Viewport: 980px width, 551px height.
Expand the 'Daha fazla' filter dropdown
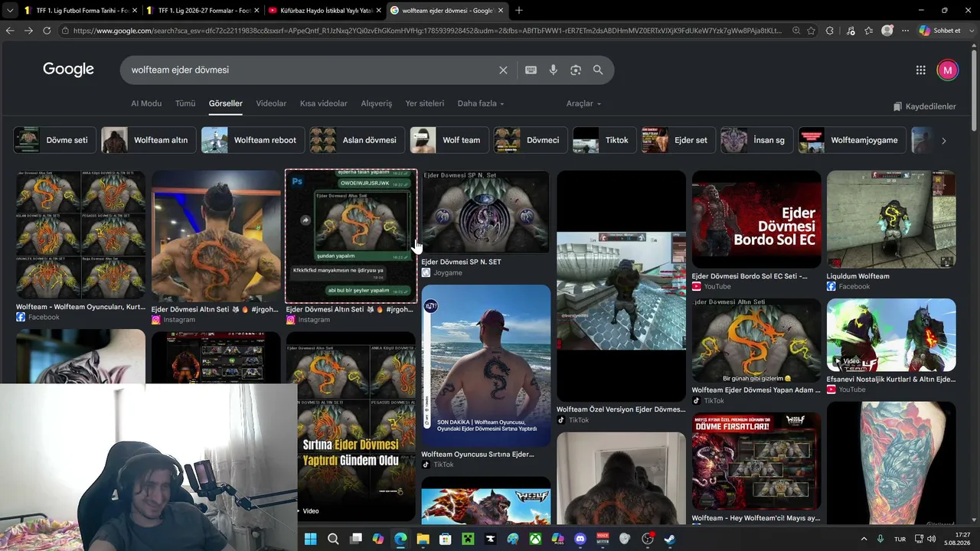click(481, 103)
